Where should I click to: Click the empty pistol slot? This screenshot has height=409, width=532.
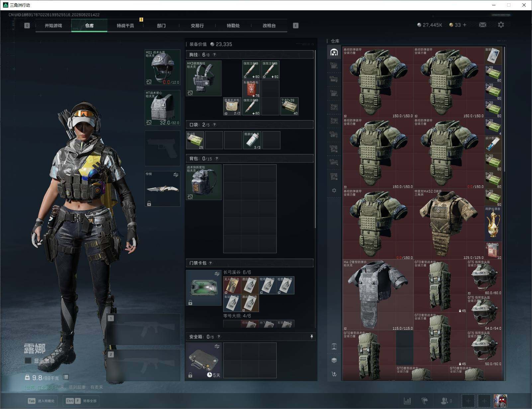(162, 148)
